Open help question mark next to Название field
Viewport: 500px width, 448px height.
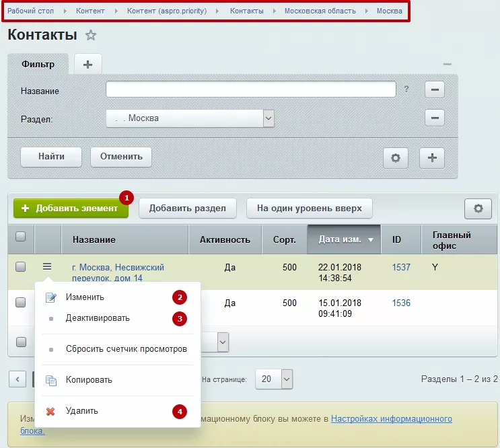pyautogui.click(x=406, y=89)
